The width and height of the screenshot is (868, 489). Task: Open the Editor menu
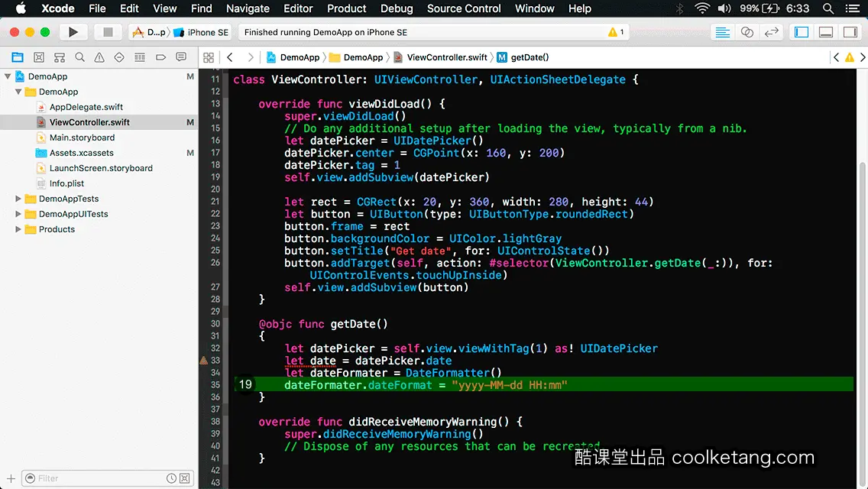coord(298,8)
